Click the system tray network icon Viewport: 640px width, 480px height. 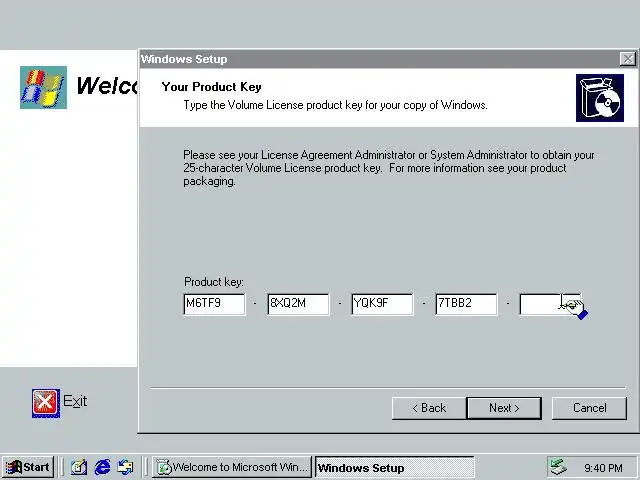(x=558, y=467)
